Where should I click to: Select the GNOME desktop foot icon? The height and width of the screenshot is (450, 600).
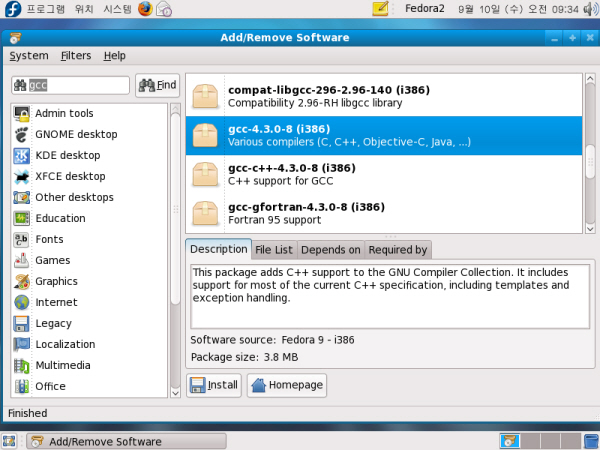click(21, 135)
